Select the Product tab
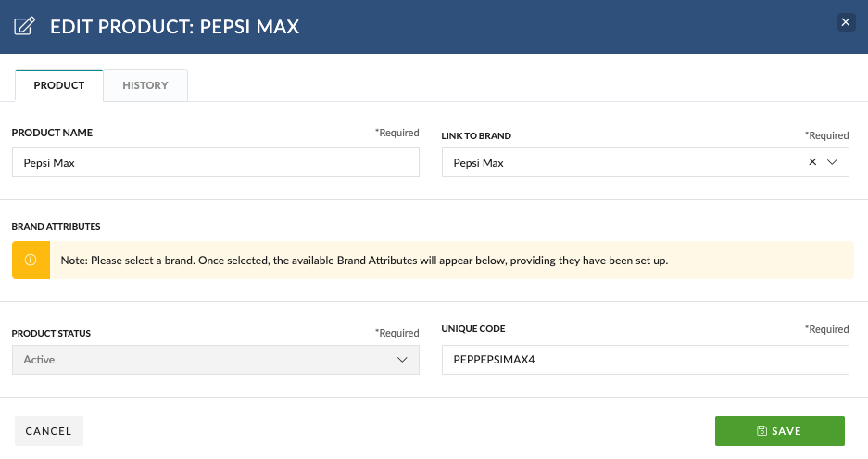 pos(59,85)
